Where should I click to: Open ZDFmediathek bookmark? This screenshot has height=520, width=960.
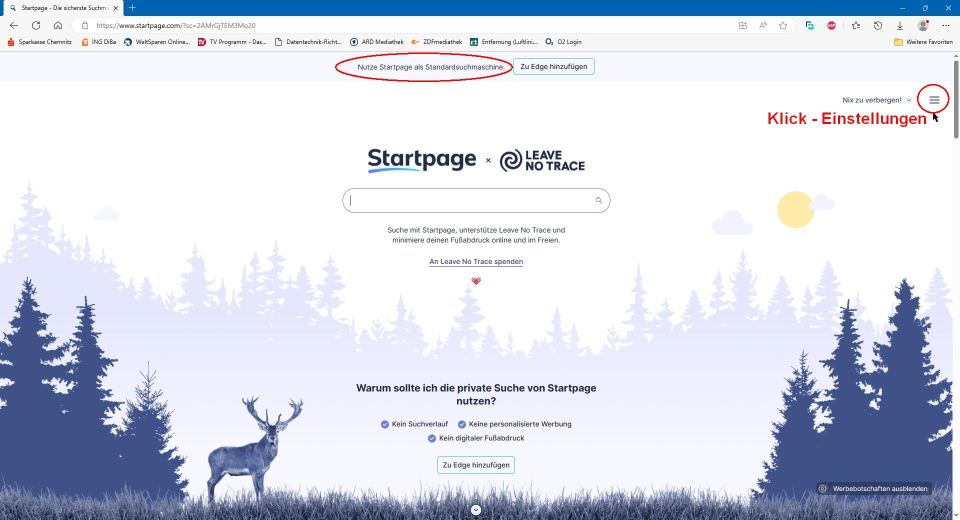437,42
